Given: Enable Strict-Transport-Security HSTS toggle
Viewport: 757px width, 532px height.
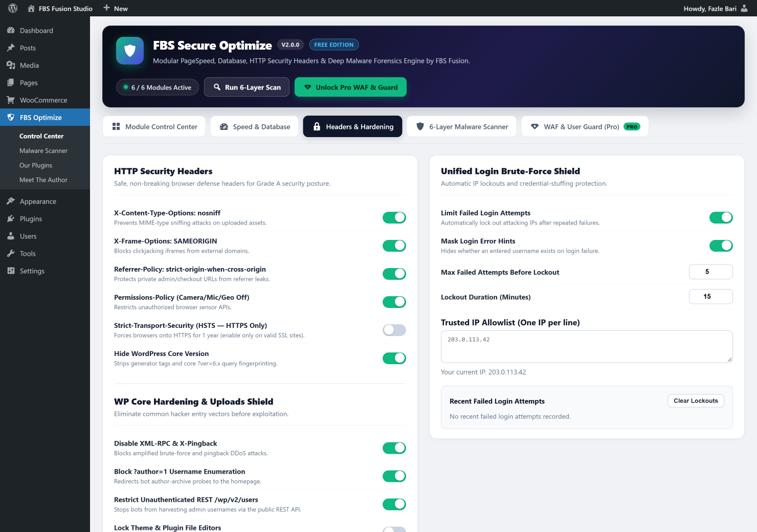Looking at the screenshot, I should coord(394,330).
